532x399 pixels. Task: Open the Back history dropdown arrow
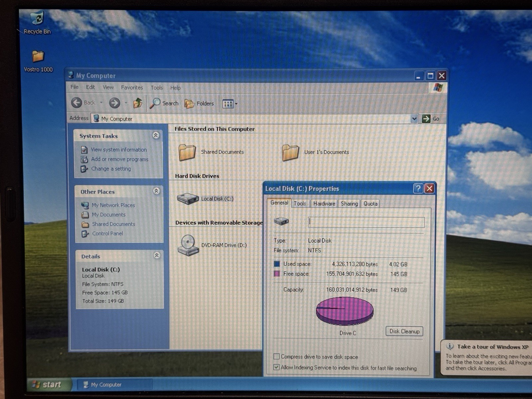[x=101, y=103]
